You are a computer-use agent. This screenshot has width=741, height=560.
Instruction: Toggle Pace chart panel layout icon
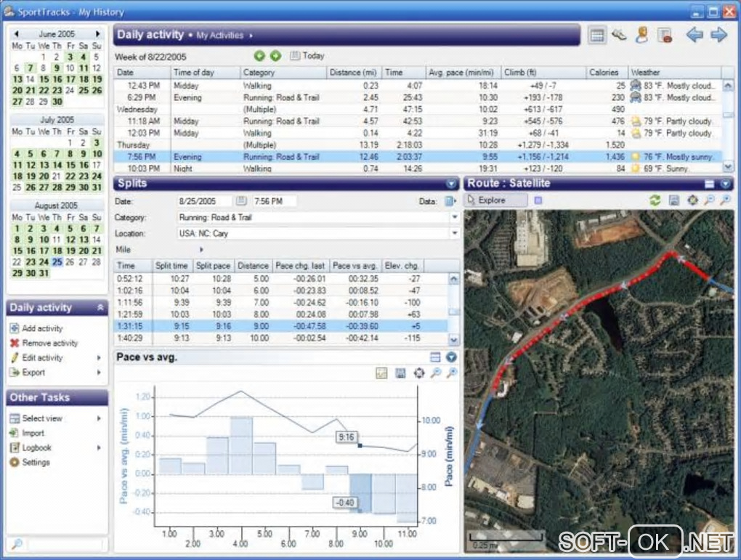(x=435, y=357)
